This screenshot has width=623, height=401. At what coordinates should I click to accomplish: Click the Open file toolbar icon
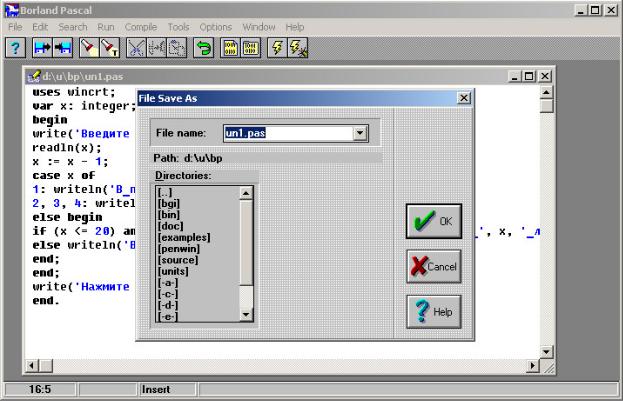(42, 48)
